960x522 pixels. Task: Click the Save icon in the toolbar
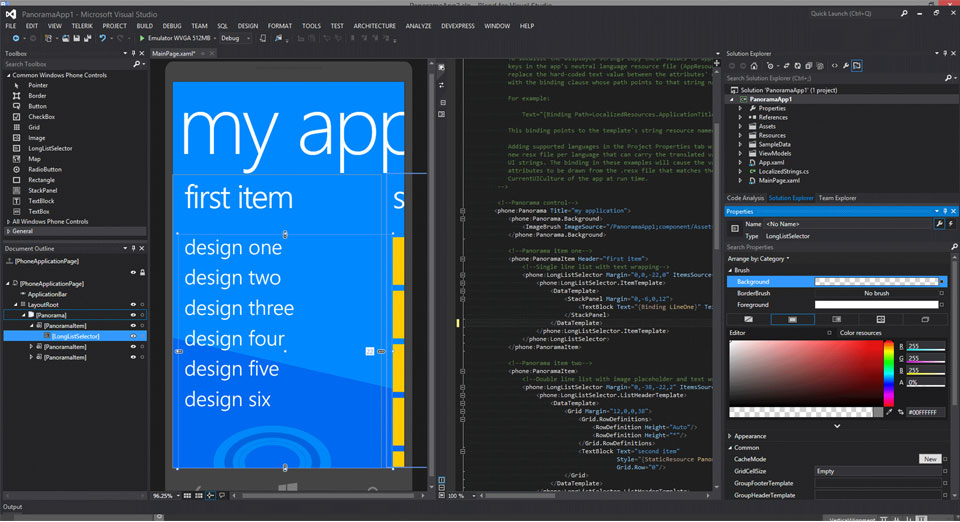point(77,38)
